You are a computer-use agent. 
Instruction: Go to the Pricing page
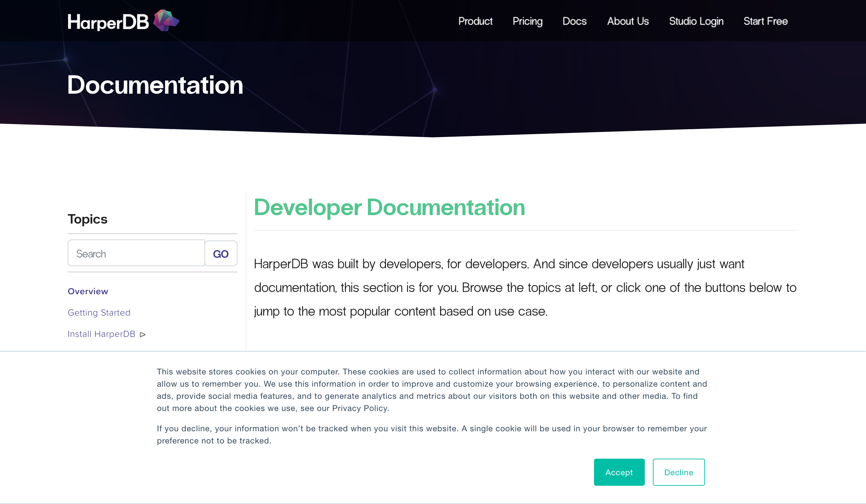click(527, 21)
